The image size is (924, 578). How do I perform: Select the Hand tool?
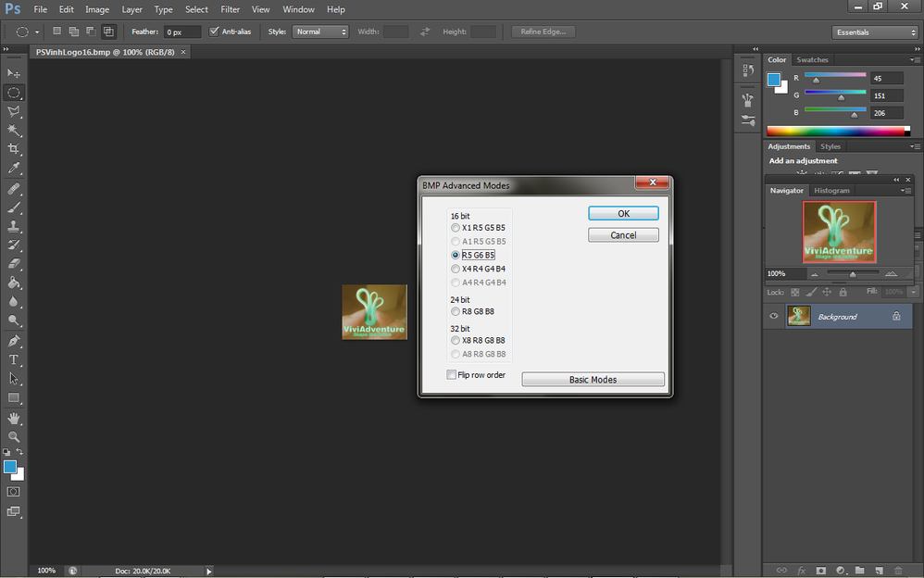tap(14, 418)
